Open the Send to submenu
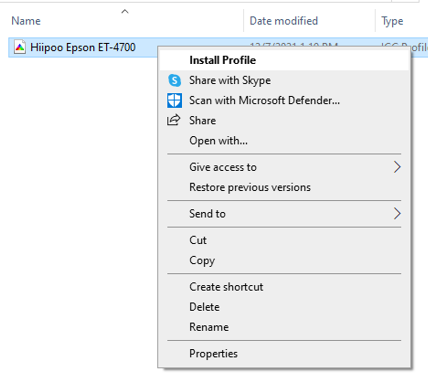Image resolution: width=428 pixels, height=380 pixels. click(284, 214)
